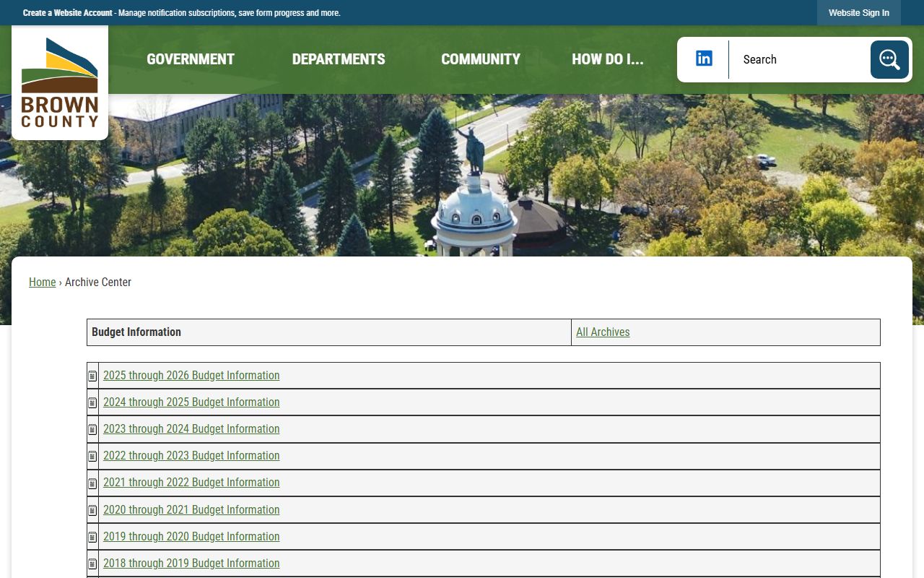Open 2024 through 2025 Budget Information
924x578 pixels.
(x=191, y=402)
